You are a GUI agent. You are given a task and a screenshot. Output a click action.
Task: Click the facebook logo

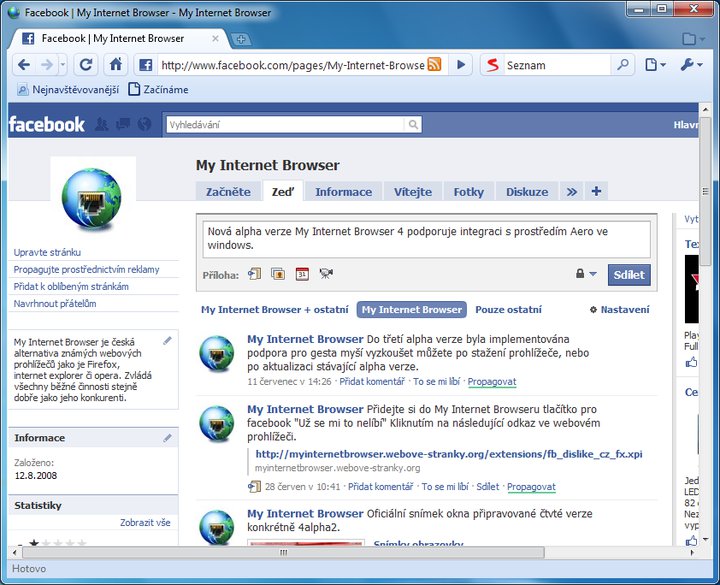47,124
